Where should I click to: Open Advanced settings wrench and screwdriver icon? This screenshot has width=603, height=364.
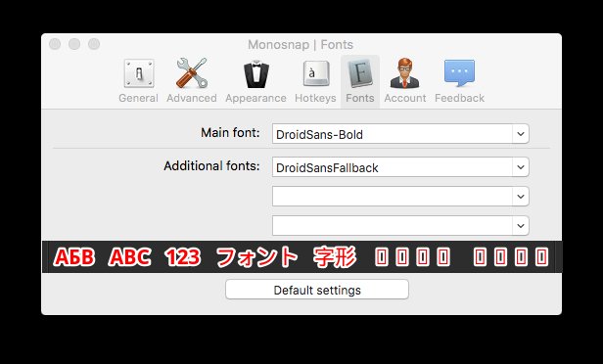tap(192, 73)
